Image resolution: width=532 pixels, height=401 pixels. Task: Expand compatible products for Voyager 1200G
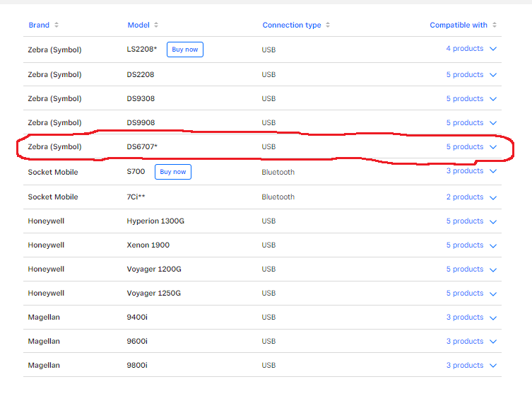click(493, 270)
